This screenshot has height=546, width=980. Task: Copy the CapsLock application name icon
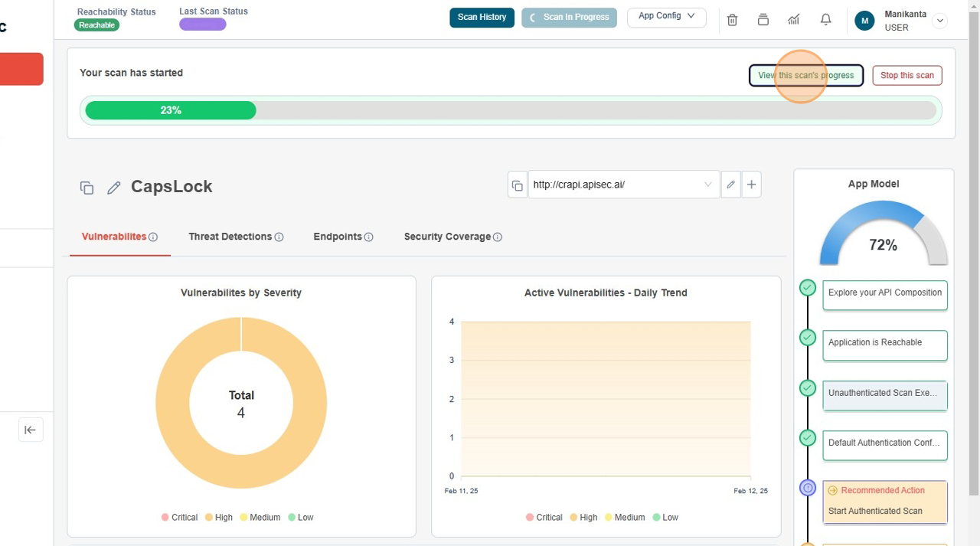pos(87,188)
